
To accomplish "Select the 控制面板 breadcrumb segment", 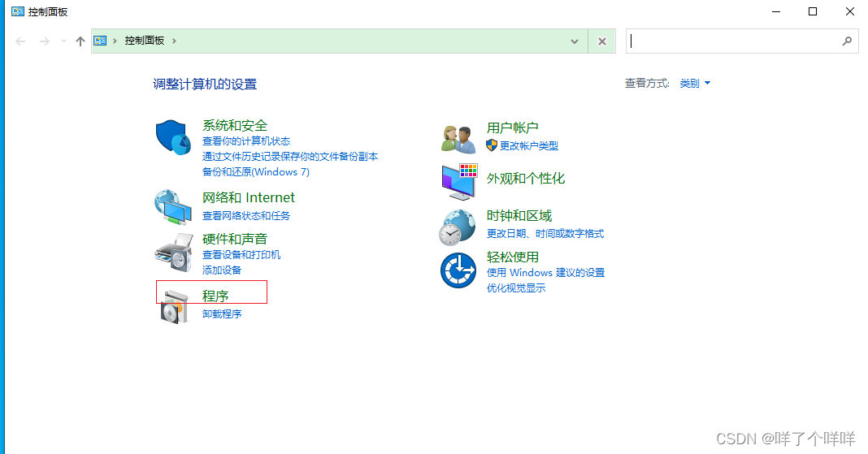I will pyautogui.click(x=145, y=41).
